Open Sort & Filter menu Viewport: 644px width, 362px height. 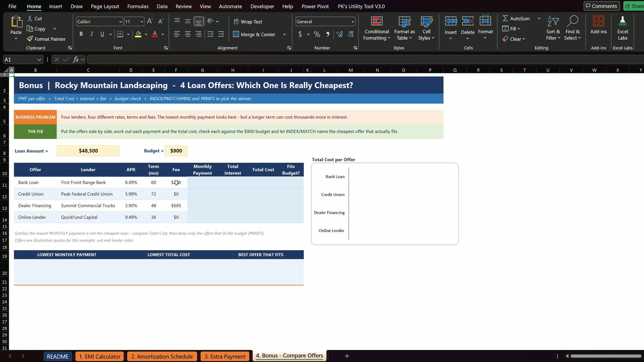coord(553,29)
